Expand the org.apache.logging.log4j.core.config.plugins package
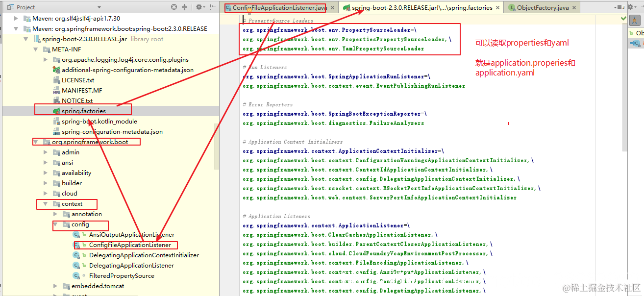 coord(46,59)
